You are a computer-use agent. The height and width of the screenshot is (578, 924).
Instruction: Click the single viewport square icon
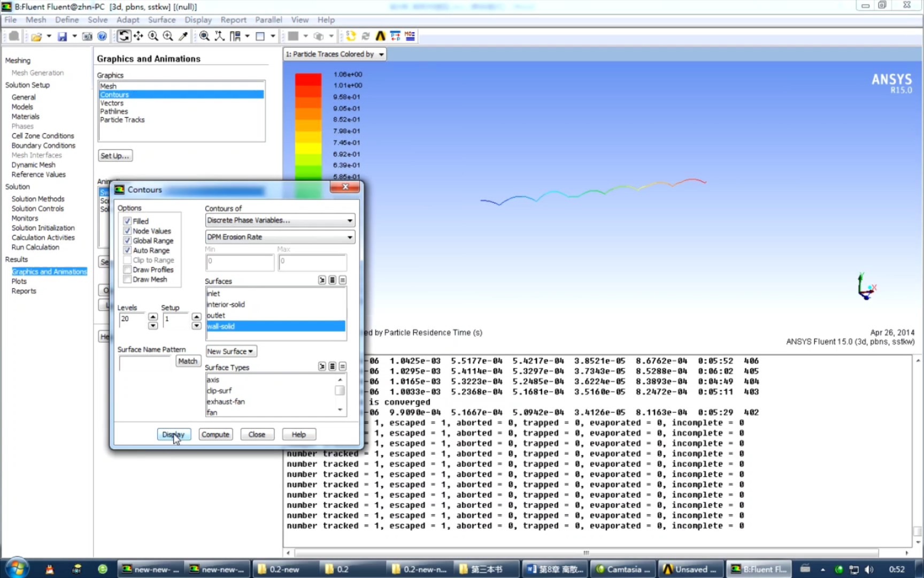[260, 36]
